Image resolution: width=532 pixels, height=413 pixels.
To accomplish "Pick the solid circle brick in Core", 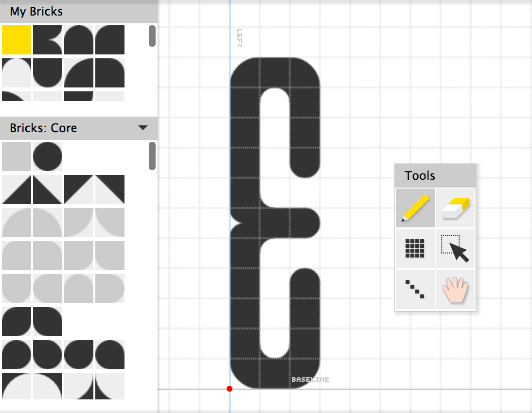I will pyautogui.click(x=48, y=156).
